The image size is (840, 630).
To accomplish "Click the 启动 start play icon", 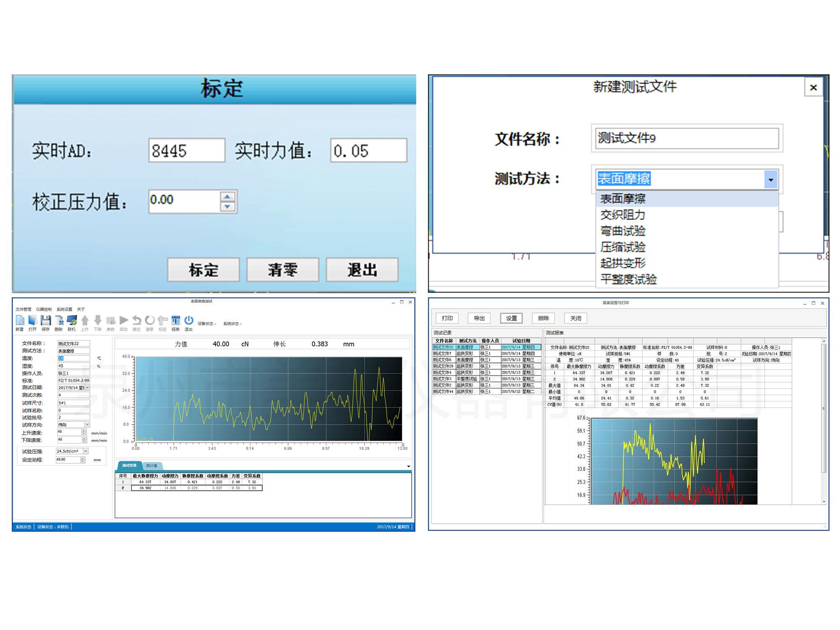I will tap(123, 321).
